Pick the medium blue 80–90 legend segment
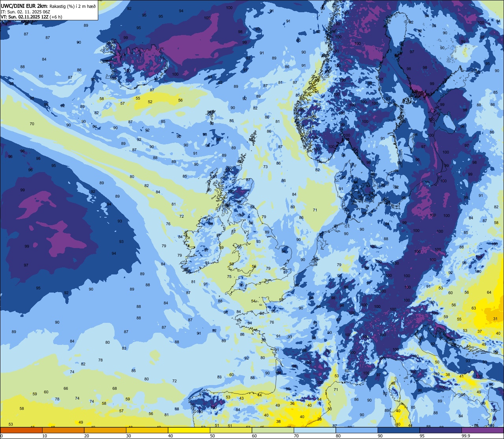The height and width of the screenshot is (439, 504). (x=357, y=430)
